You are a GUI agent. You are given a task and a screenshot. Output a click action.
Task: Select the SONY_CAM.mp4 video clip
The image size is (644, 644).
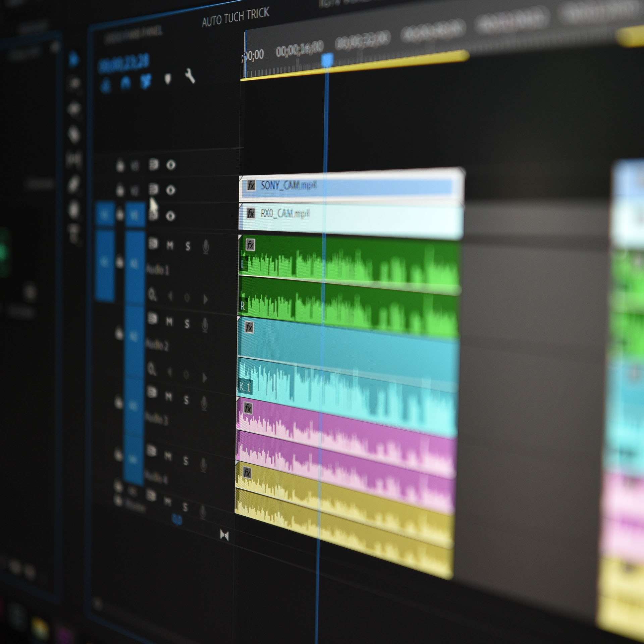tap(352, 186)
